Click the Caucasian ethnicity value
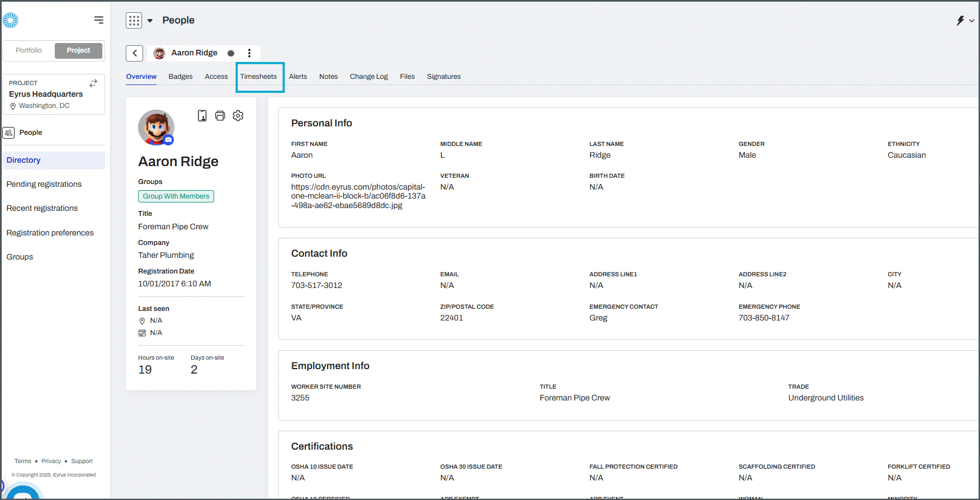This screenshot has height=500, width=980. (907, 155)
